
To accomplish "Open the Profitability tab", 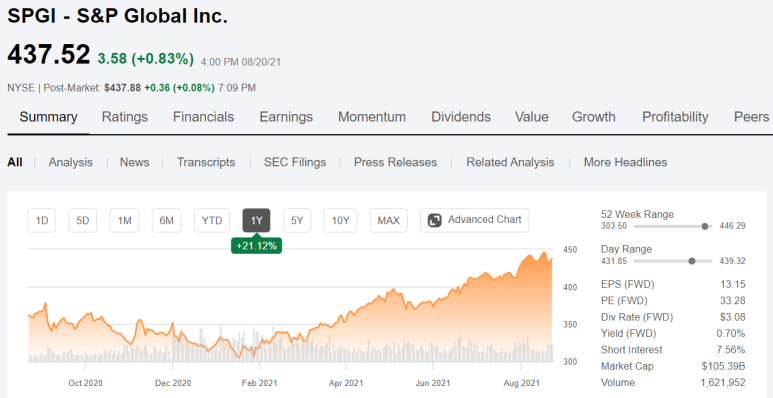I will coord(675,117).
